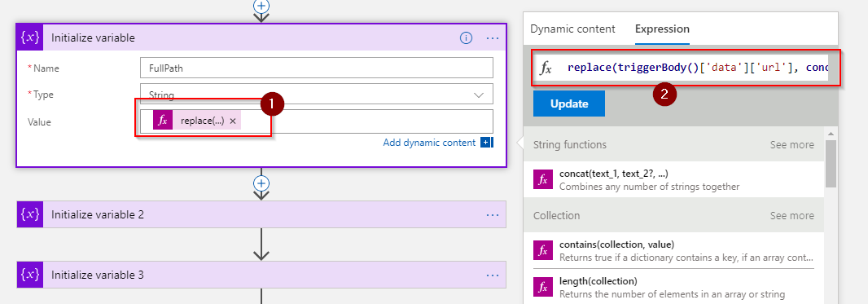868x304 pixels.
Task: Click the variable icon of Initialize variable header
Action: [x=30, y=37]
